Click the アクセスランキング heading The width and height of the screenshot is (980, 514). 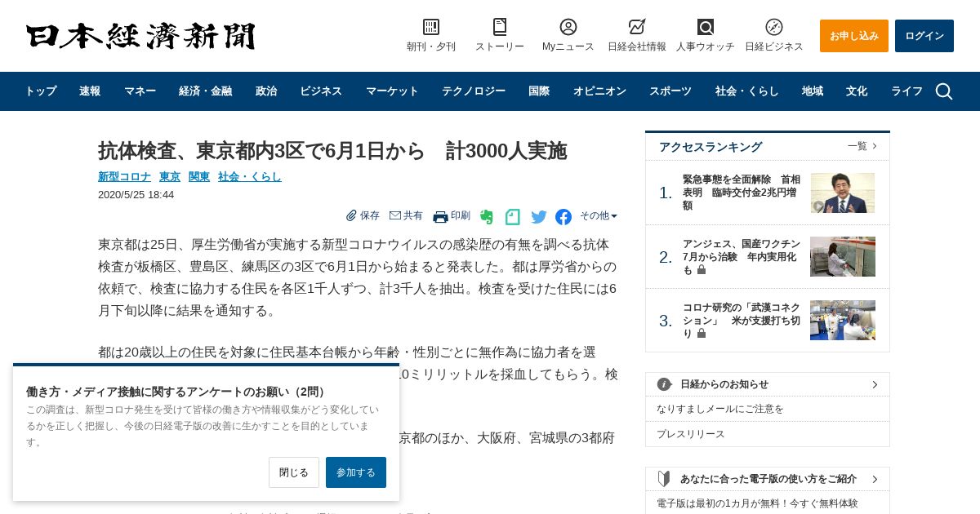pos(710,147)
